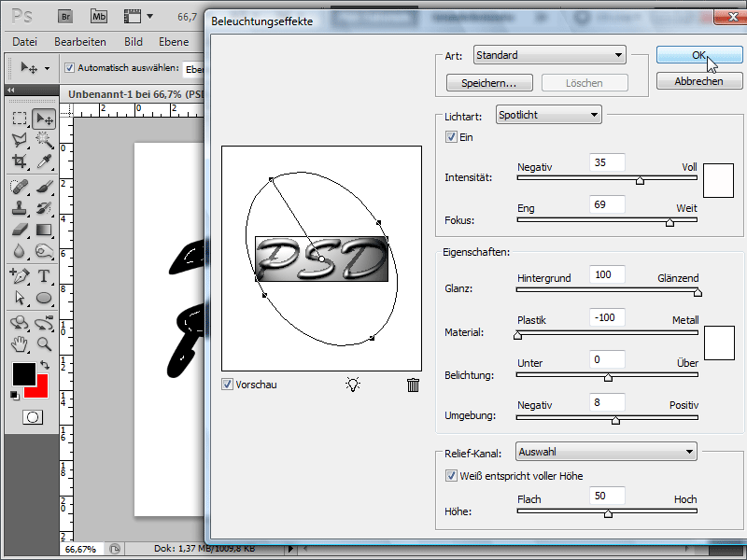Click the Löschen button
The width and height of the screenshot is (747, 560).
coord(585,83)
